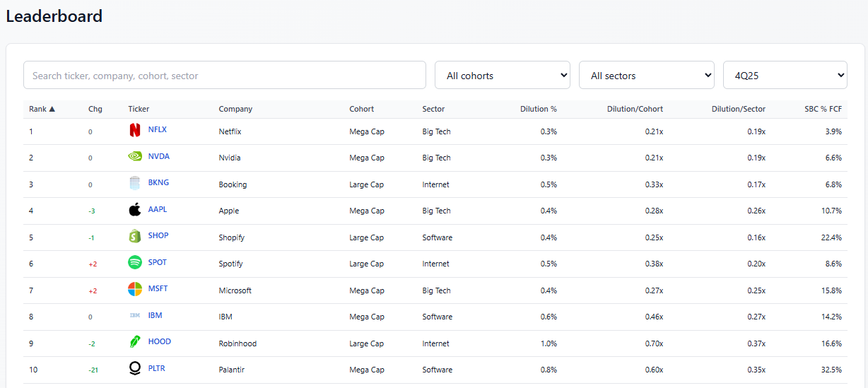Click the Spotify logo icon

pos(135,262)
